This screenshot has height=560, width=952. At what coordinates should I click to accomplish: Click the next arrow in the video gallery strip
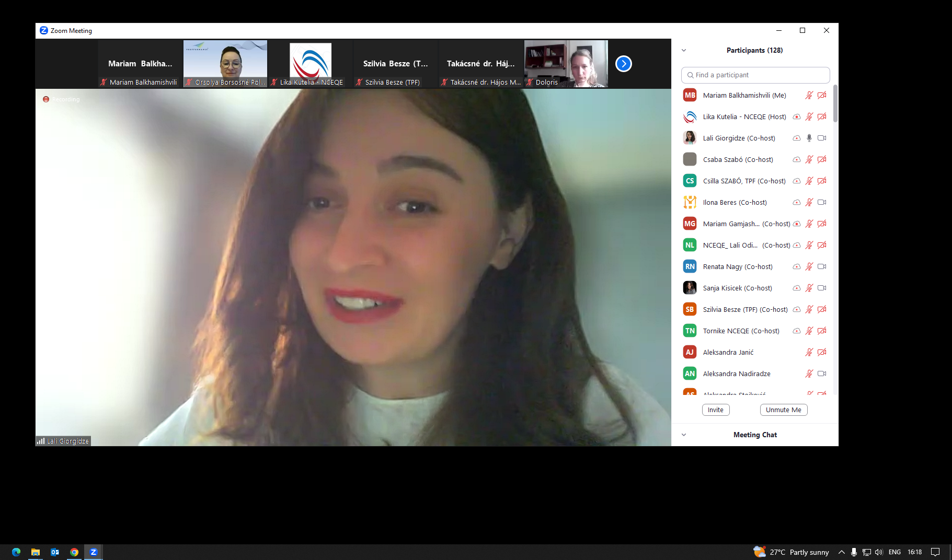coord(623,64)
